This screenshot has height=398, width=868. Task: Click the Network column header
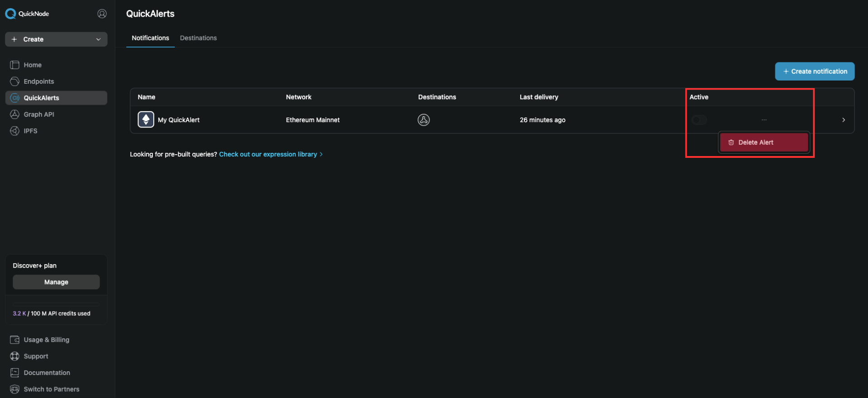[x=299, y=97]
